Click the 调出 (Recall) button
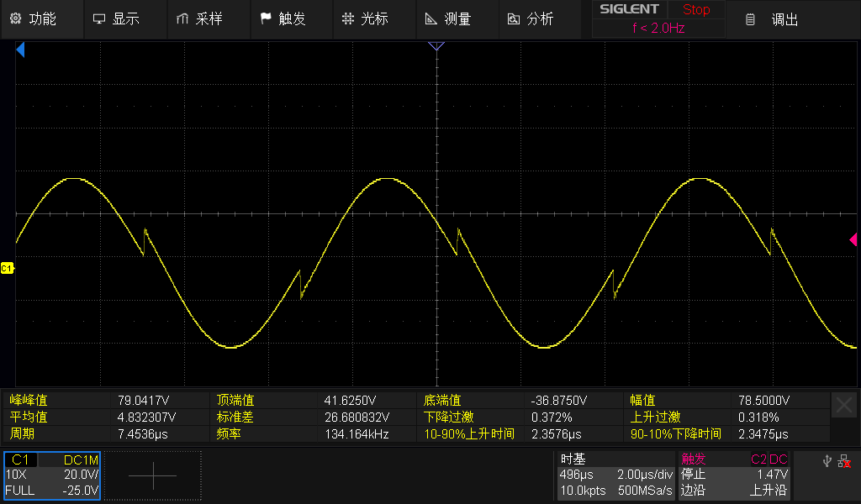This screenshot has height=504, width=861. click(x=784, y=20)
